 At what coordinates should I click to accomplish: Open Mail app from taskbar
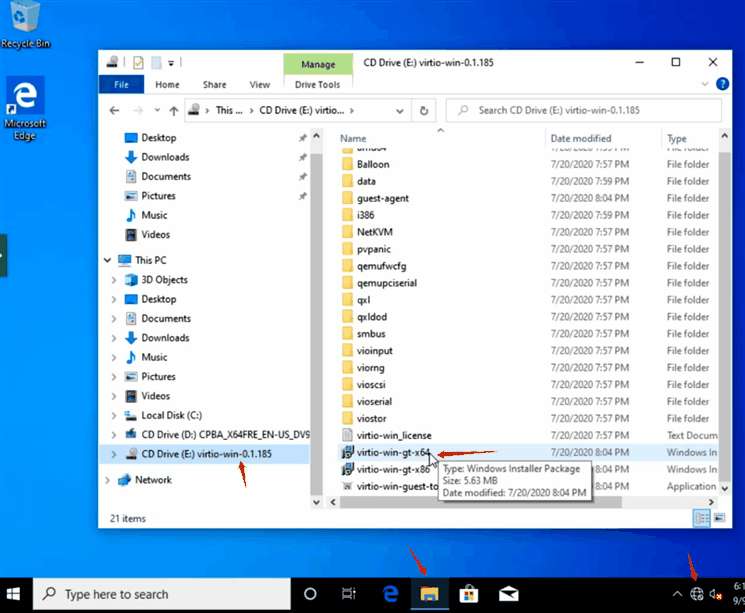508,594
